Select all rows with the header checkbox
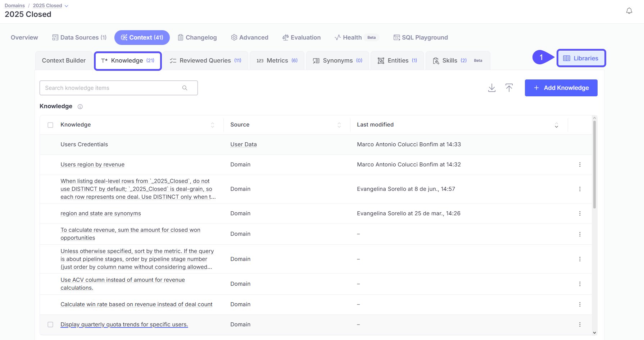 50,125
